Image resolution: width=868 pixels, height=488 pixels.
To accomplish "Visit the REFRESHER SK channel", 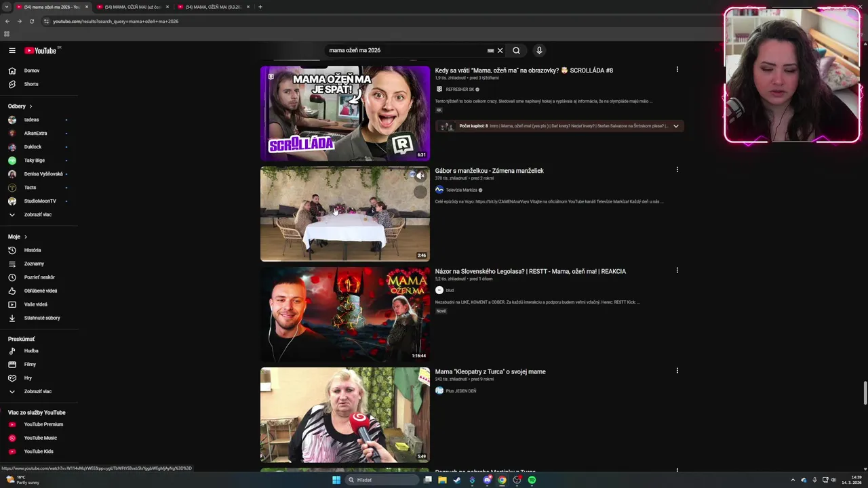I will point(460,89).
